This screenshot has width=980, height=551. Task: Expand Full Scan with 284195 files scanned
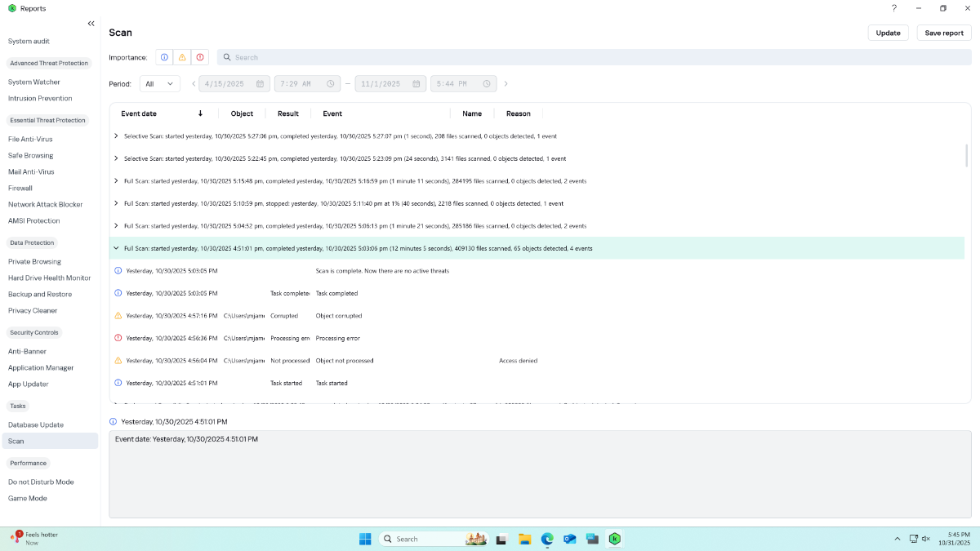click(116, 181)
